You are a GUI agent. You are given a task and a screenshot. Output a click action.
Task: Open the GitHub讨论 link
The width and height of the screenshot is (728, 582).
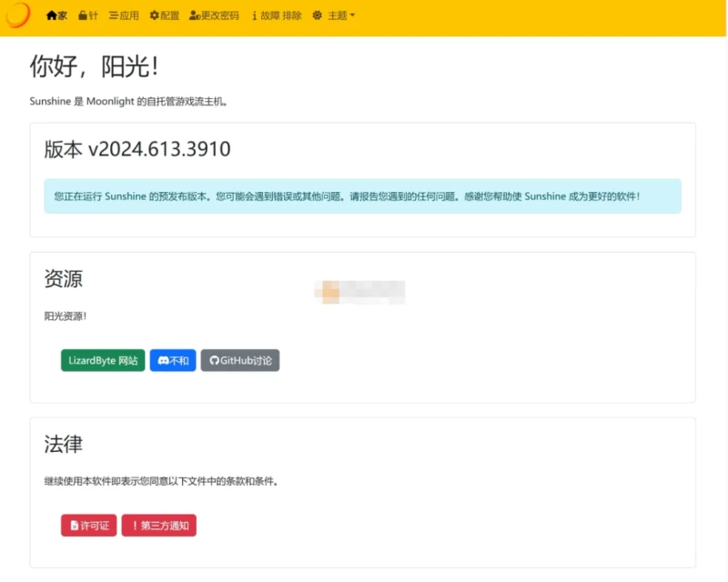(240, 360)
